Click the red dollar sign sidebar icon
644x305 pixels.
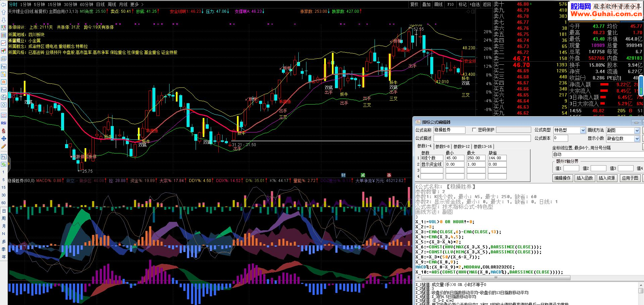(4, 131)
